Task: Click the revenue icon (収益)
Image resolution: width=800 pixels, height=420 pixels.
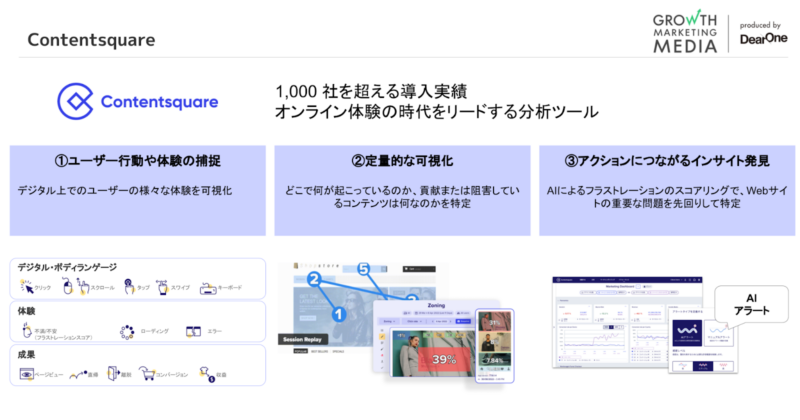Action: point(207,375)
